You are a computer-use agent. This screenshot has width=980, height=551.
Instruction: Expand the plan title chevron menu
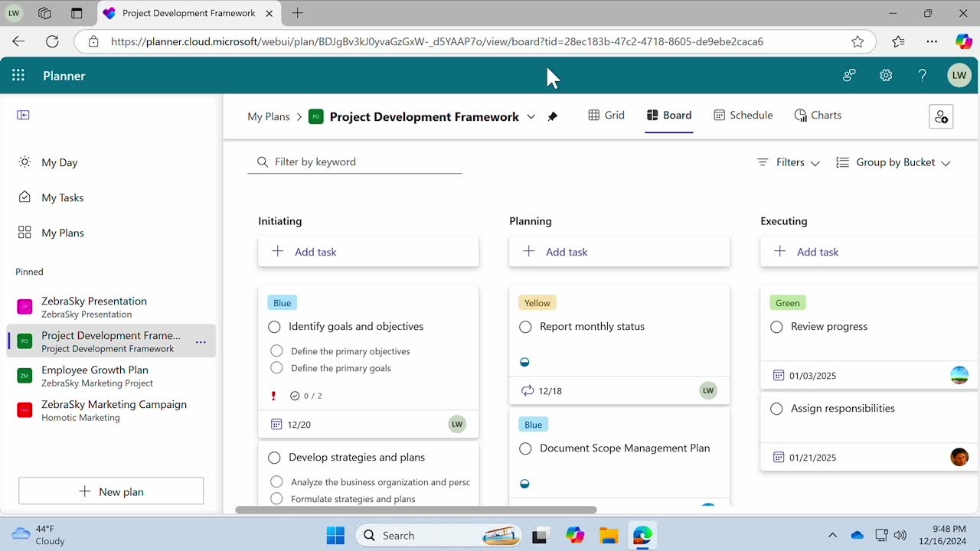click(531, 116)
